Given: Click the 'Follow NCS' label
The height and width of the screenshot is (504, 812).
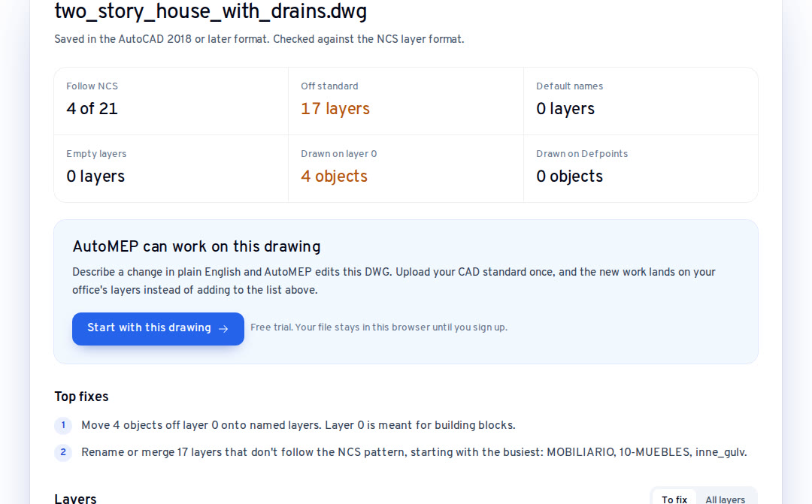Looking at the screenshot, I should coord(92,86).
